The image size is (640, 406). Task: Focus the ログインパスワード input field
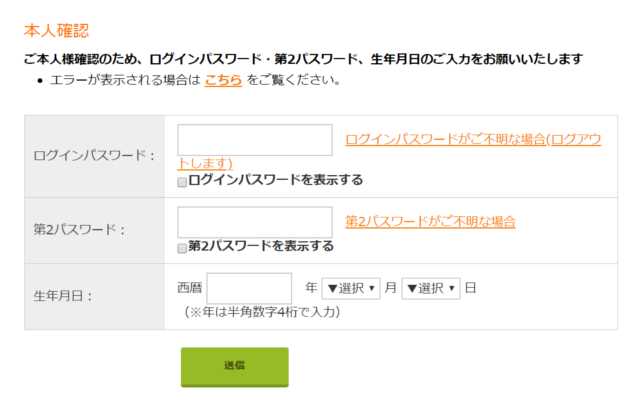coord(255,140)
